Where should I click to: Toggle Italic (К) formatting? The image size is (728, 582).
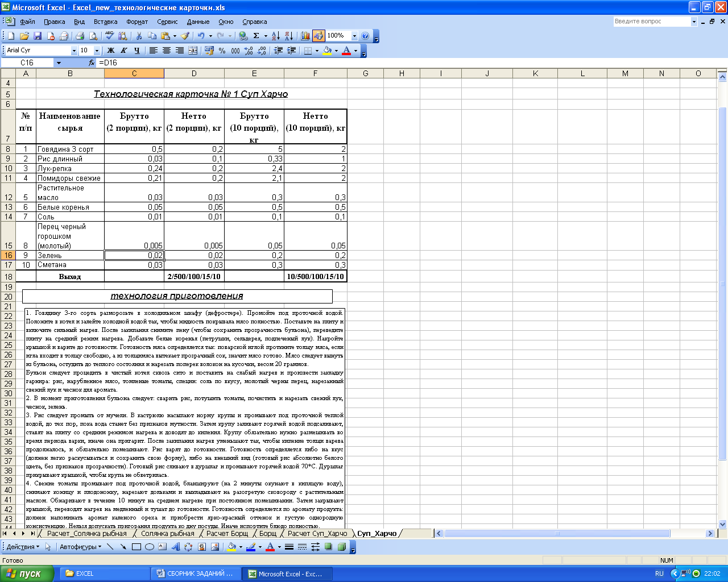(124, 51)
